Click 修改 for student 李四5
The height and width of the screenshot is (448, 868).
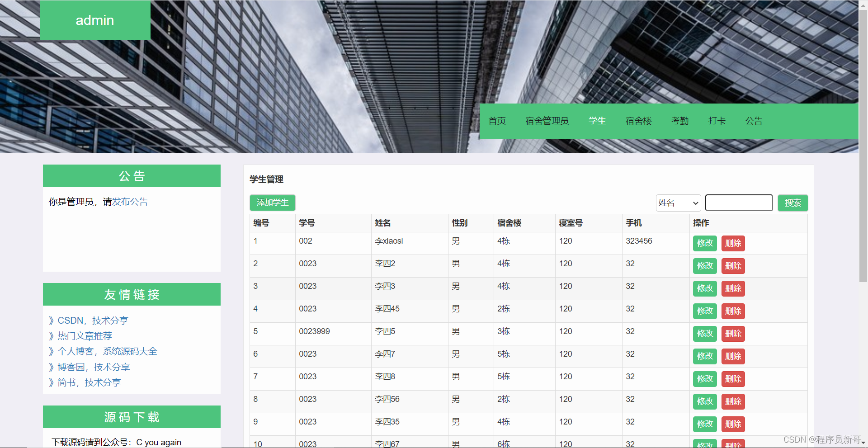[705, 334]
